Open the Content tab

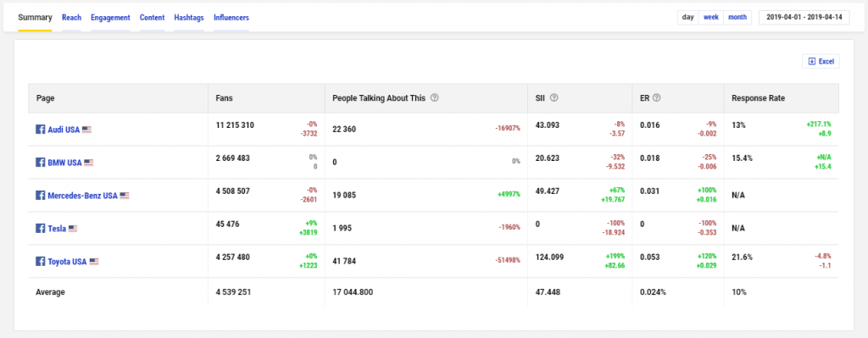coord(153,17)
